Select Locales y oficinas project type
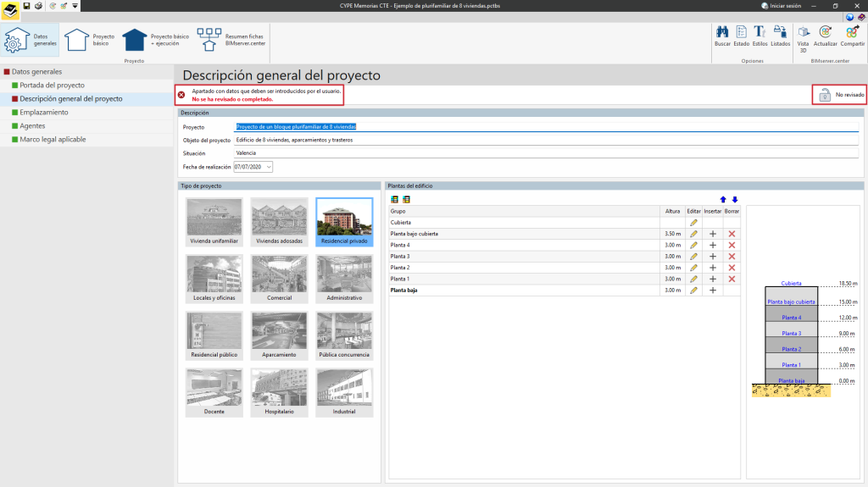 [214, 279]
